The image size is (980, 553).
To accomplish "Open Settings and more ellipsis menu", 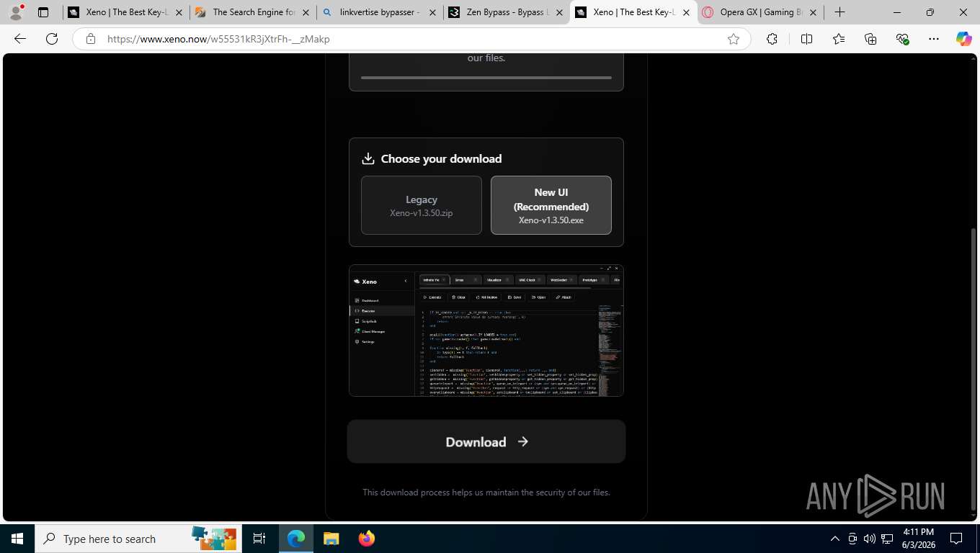I will 934,39.
